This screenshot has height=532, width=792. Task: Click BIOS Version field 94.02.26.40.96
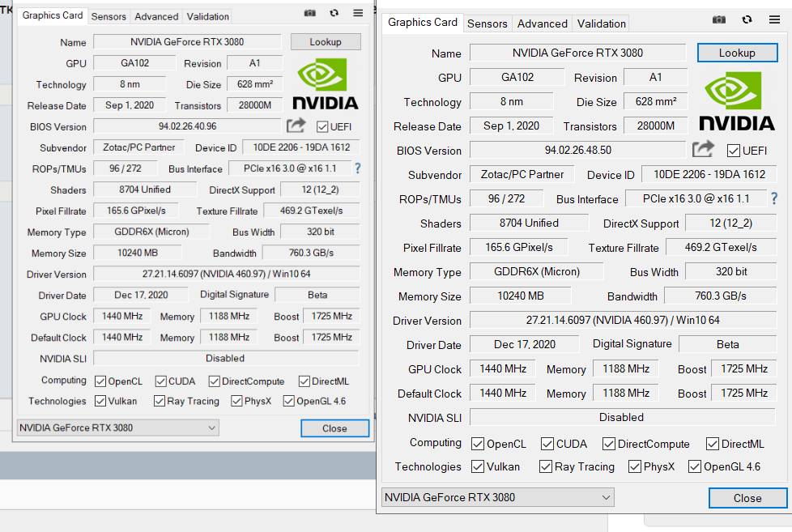pyautogui.click(x=187, y=126)
